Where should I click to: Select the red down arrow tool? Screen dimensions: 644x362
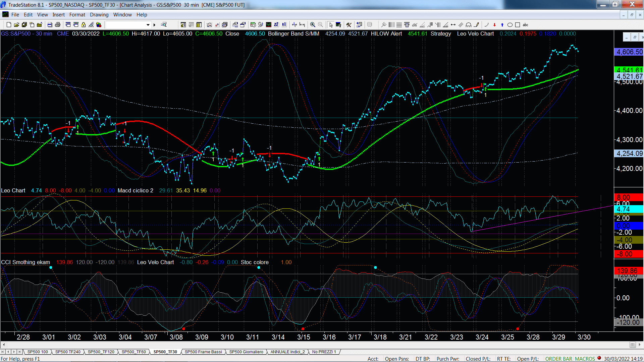point(494,25)
